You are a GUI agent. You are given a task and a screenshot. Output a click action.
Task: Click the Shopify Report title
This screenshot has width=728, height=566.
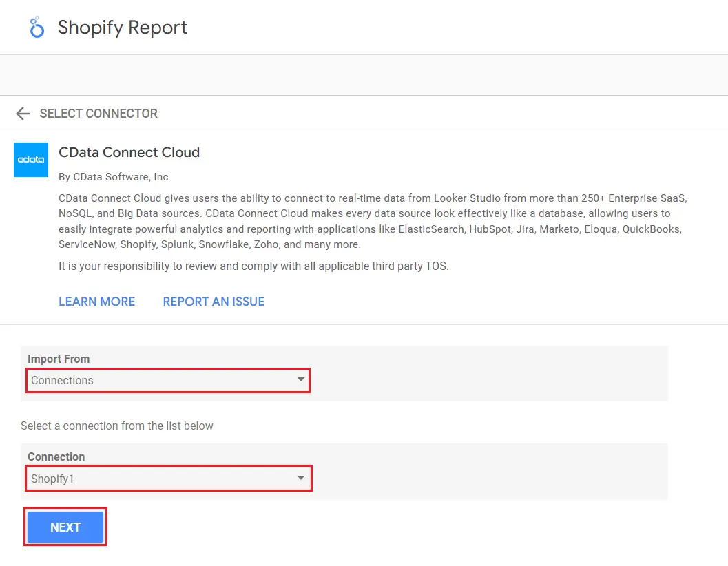(122, 28)
